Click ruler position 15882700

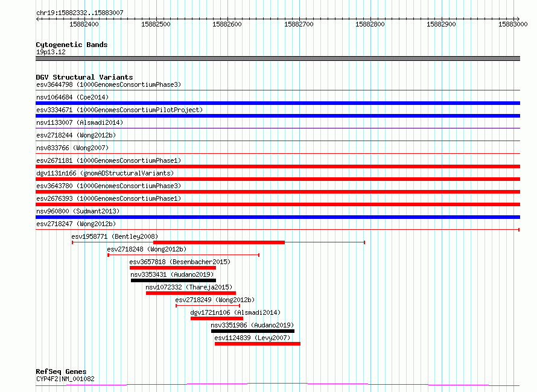(299, 24)
